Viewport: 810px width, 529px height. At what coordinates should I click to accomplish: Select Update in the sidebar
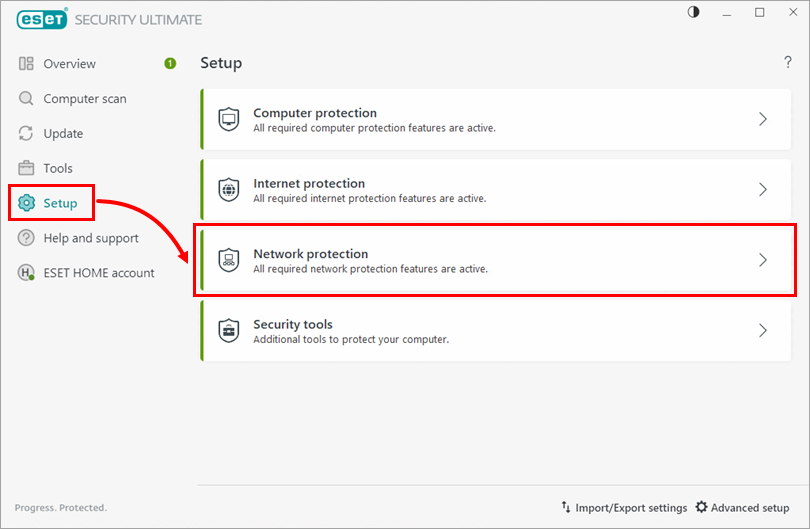[x=63, y=134]
